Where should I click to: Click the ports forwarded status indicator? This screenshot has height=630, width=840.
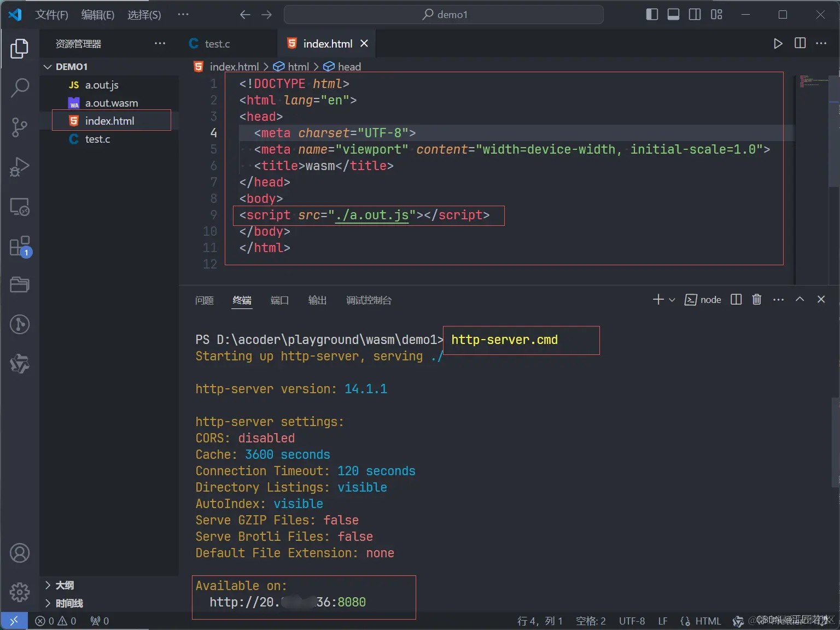(100, 621)
